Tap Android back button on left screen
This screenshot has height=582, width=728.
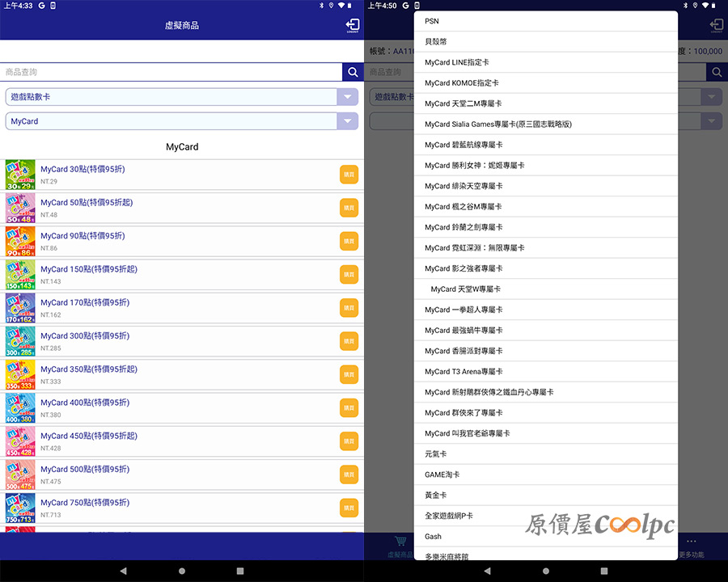pos(123,571)
